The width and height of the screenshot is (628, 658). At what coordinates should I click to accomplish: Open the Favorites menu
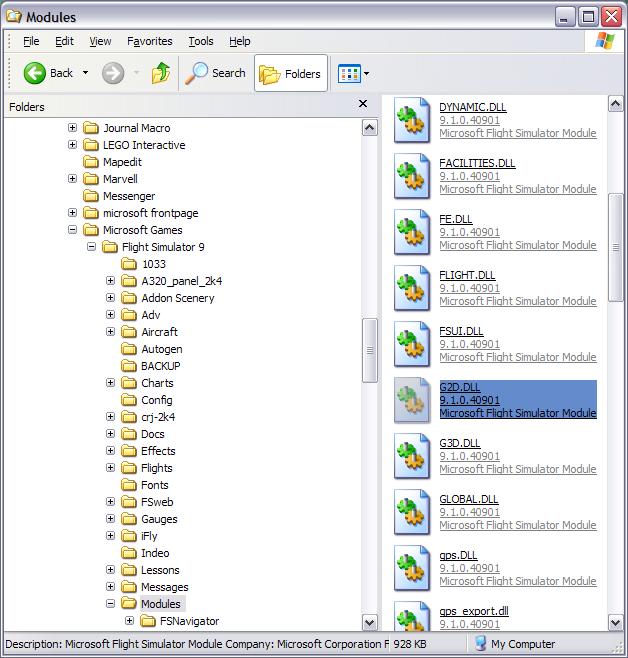[x=149, y=41]
